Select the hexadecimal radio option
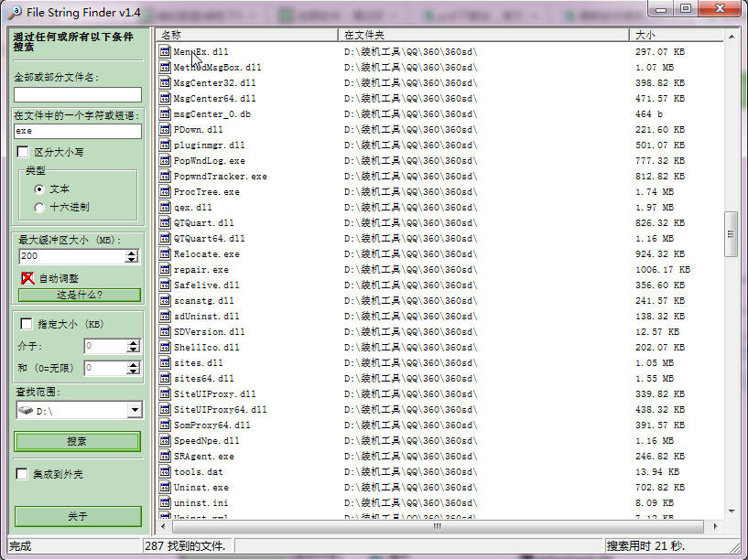Viewport: 748px width, 560px height. coord(38,207)
